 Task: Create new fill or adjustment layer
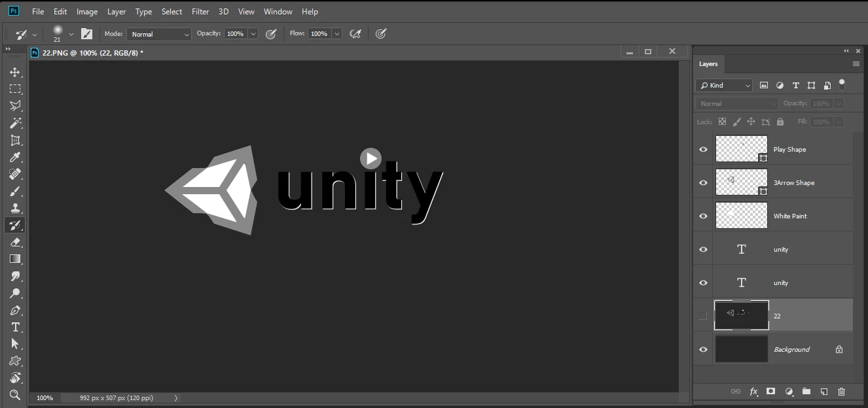789,392
